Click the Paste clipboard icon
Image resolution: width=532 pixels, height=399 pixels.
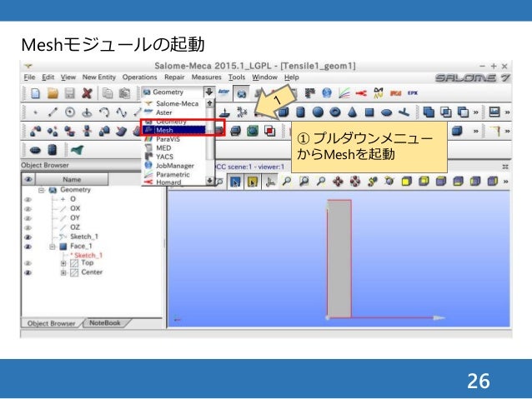click(x=124, y=93)
